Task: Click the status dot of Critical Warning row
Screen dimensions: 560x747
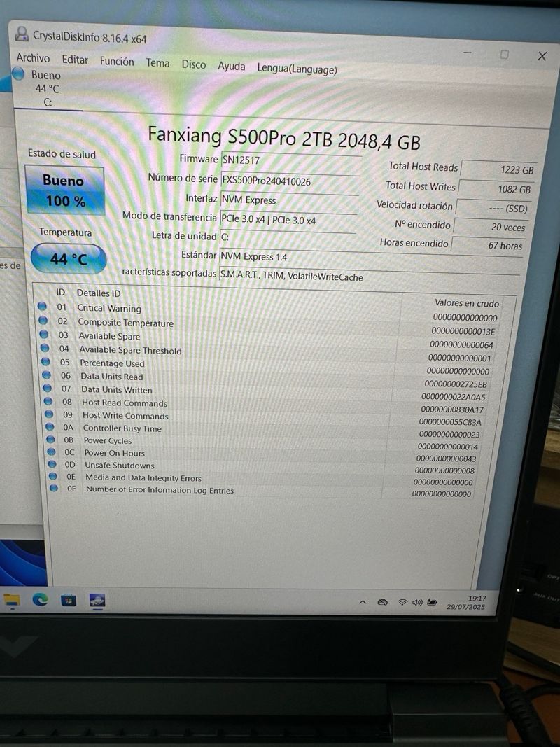Action: coord(42,307)
